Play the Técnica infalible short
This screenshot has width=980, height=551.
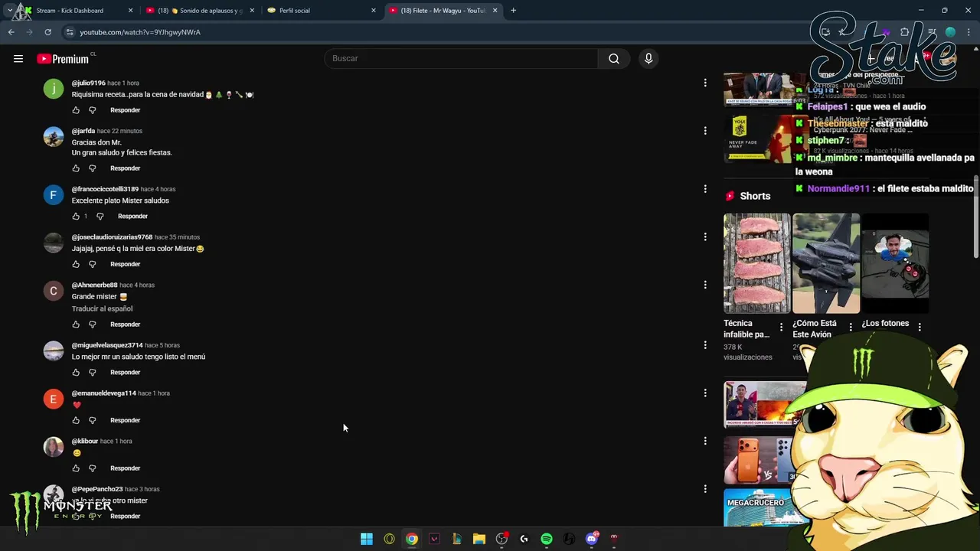point(757,263)
